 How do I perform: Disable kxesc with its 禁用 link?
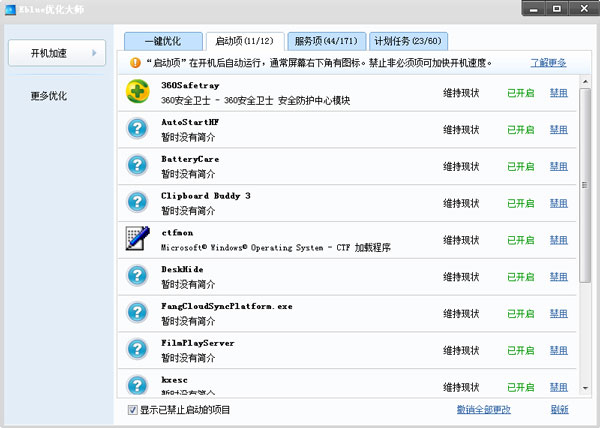(x=559, y=387)
